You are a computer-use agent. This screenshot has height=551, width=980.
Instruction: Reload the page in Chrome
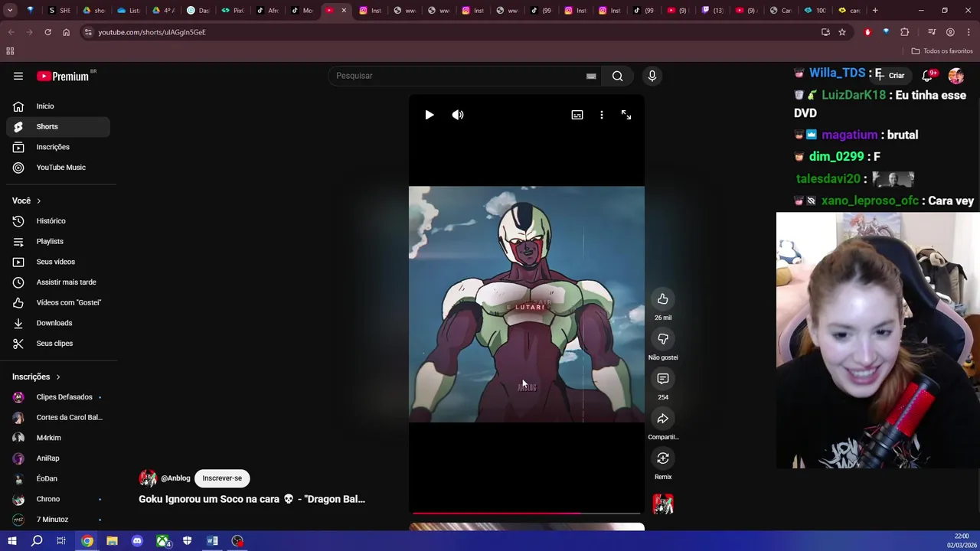47,32
